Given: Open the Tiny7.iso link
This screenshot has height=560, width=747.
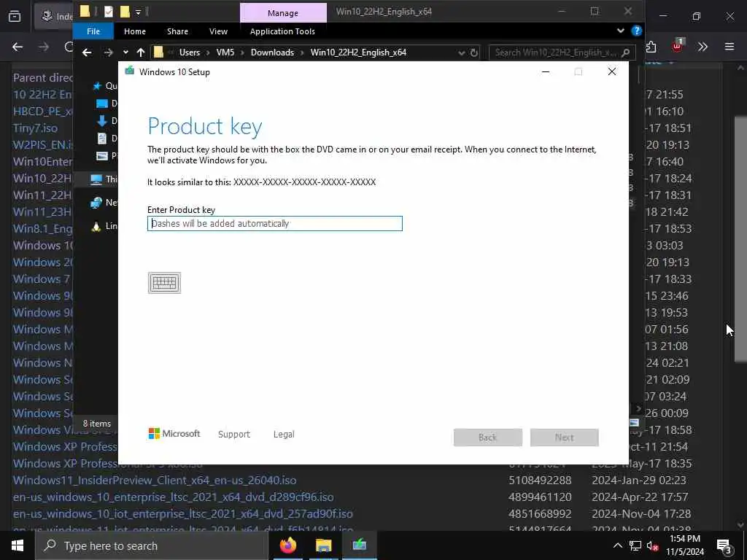Looking at the screenshot, I should pos(35,128).
